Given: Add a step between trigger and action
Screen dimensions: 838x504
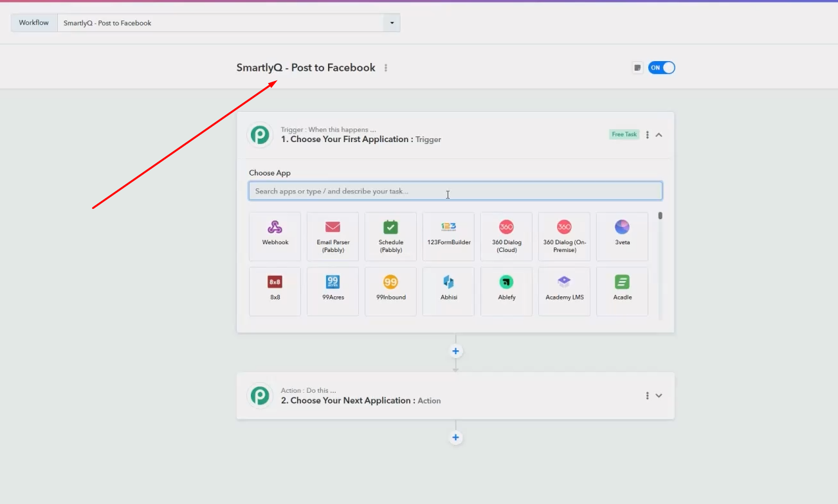Looking at the screenshot, I should (455, 351).
